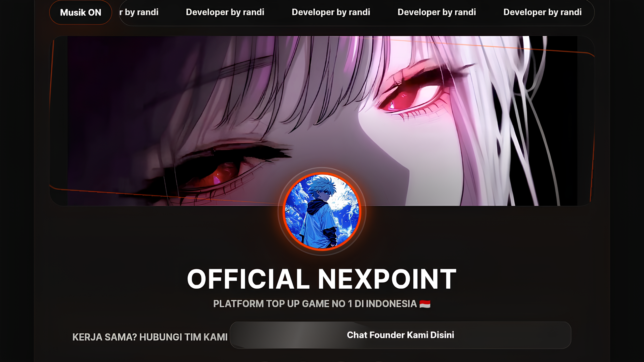The width and height of the screenshot is (644, 362).
Task: Click the first full Developer by randi text
Action: click(x=225, y=12)
